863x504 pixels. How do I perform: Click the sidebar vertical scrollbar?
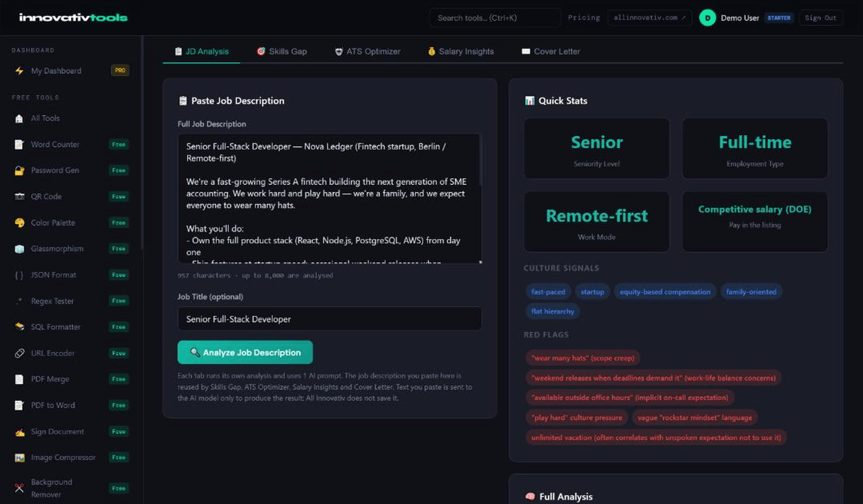141,142
